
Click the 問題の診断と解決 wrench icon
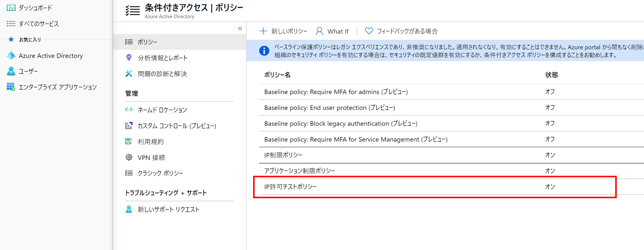pyautogui.click(x=129, y=73)
